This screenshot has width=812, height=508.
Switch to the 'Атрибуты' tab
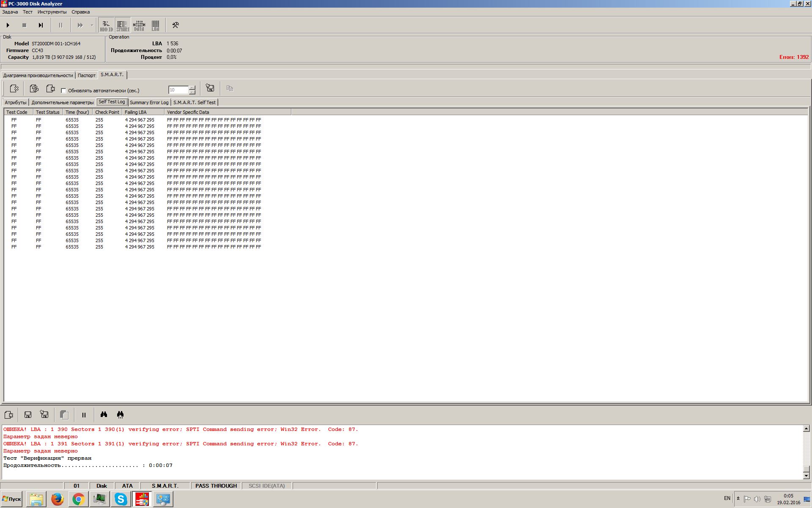[16, 102]
